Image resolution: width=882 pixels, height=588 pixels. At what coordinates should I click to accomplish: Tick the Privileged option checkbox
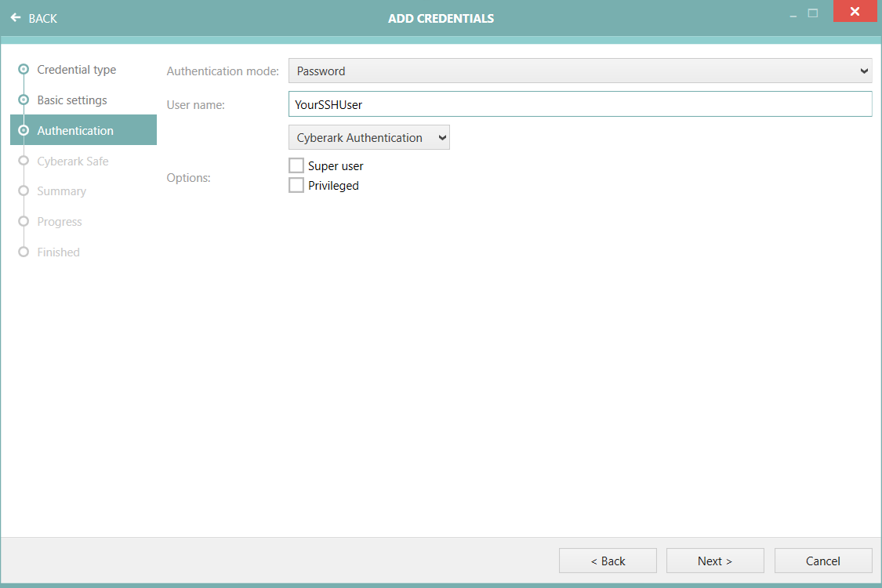[x=296, y=186]
